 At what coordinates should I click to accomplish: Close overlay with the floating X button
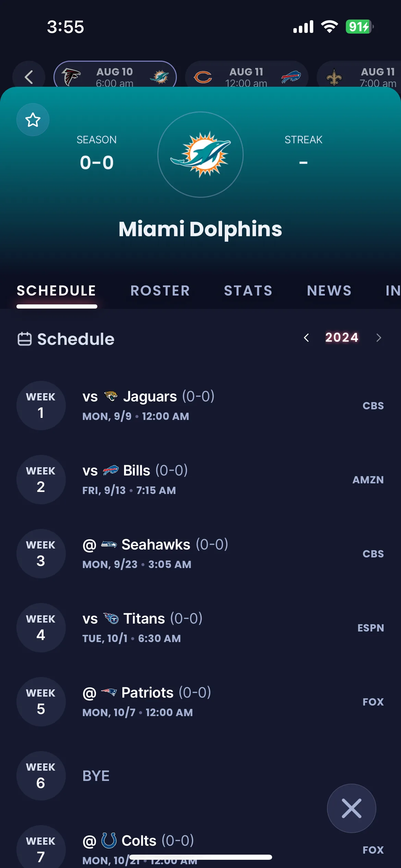pyautogui.click(x=351, y=808)
